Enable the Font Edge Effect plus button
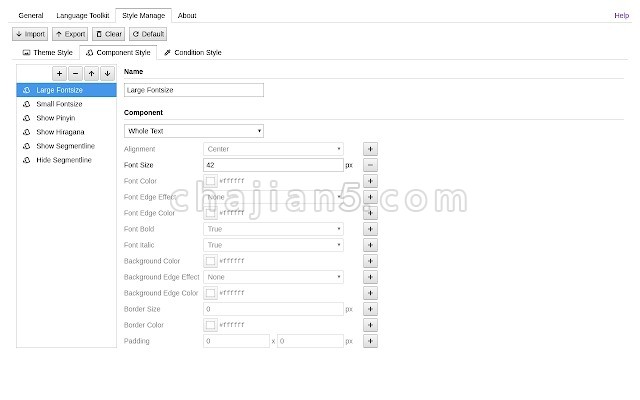 pos(370,197)
